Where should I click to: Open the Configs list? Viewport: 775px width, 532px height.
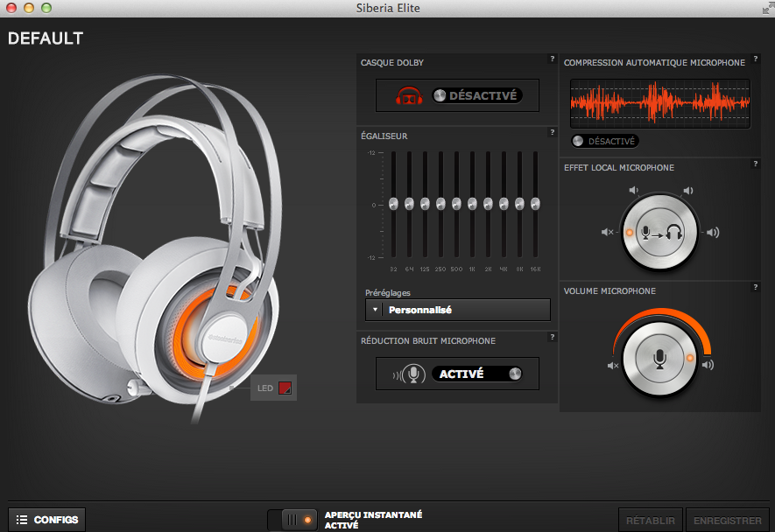pos(46,520)
